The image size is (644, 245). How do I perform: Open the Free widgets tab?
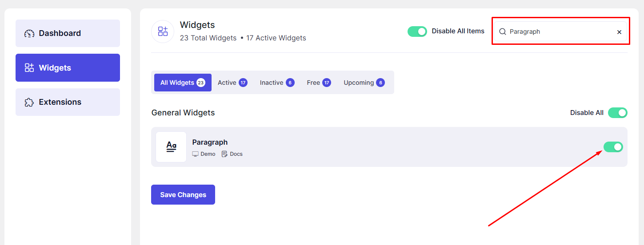tap(319, 83)
